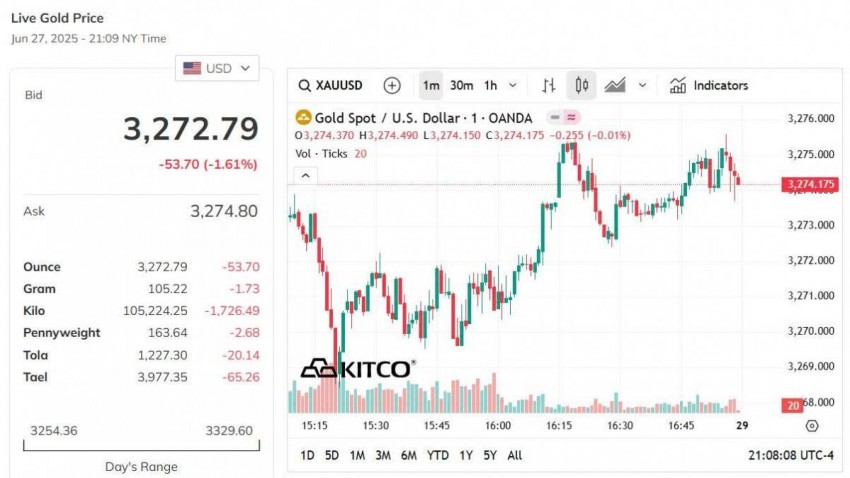The width and height of the screenshot is (850, 478).
Task: Click the 3,274.175 current price label
Action: coord(810,184)
